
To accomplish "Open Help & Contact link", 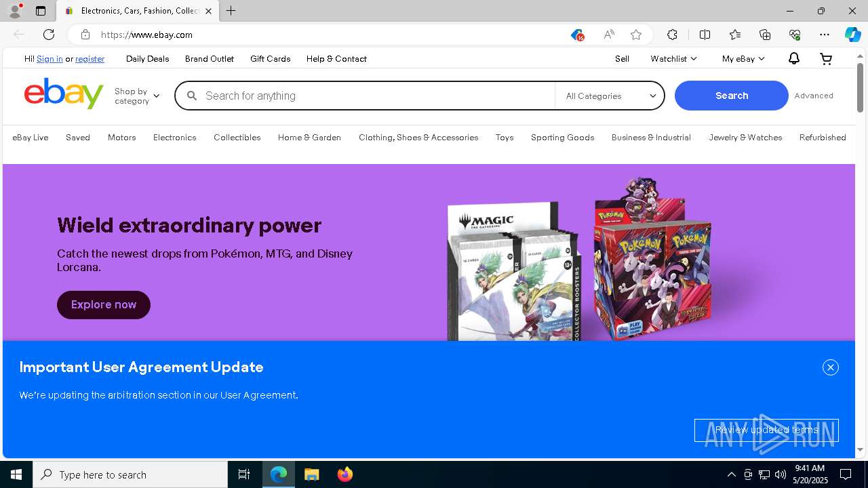I will (336, 59).
